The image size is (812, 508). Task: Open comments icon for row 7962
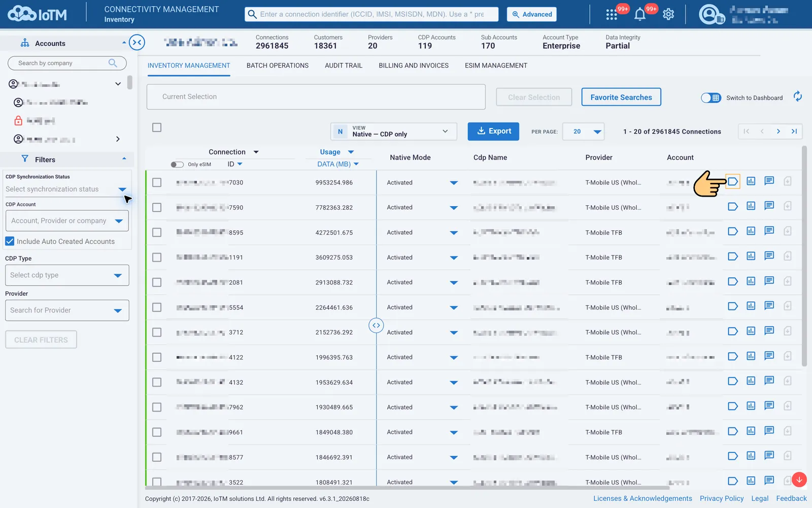click(x=769, y=405)
